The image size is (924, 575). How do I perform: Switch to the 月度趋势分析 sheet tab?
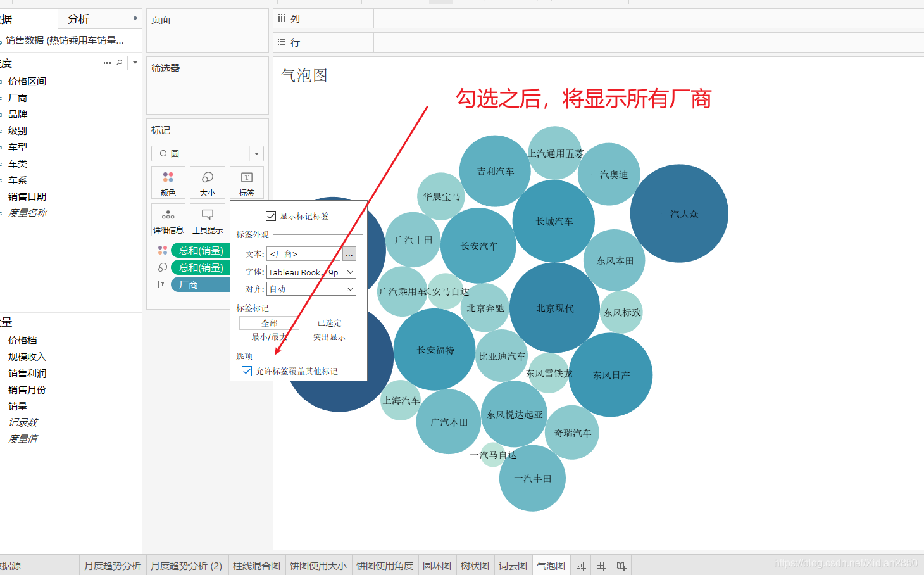coord(113,566)
